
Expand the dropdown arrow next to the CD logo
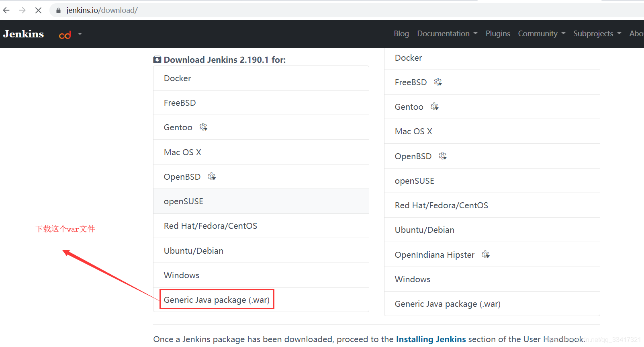point(80,34)
